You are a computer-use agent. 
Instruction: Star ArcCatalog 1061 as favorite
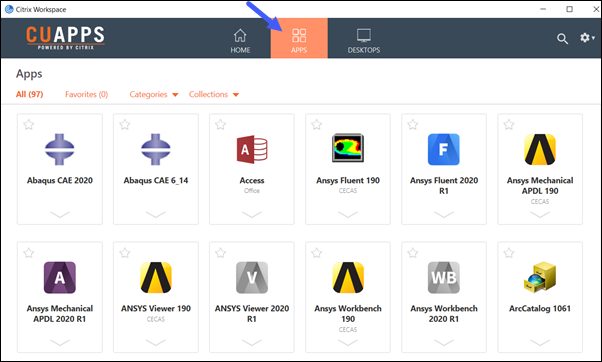509,253
